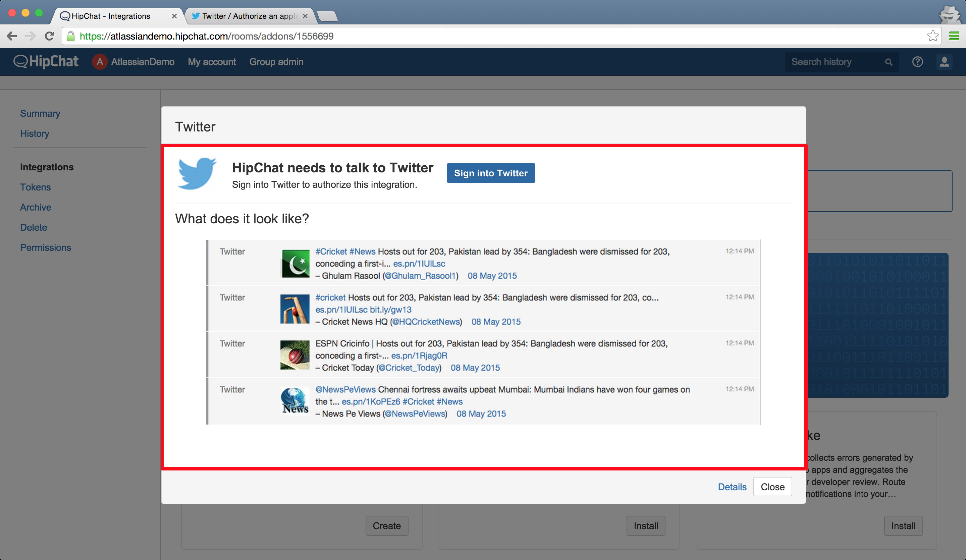Click the 'HipChat needs to talk to Twitter' heading
The height and width of the screenshot is (560, 966).
pyautogui.click(x=333, y=168)
